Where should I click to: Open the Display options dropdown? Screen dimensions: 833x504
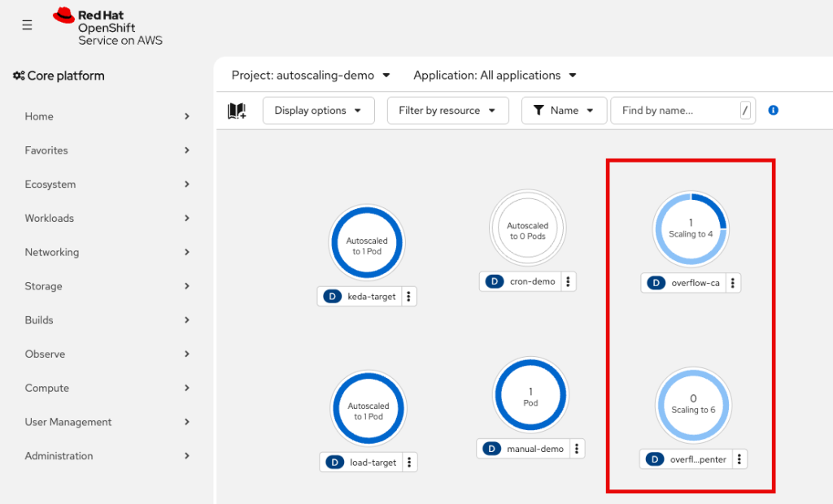coord(319,111)
